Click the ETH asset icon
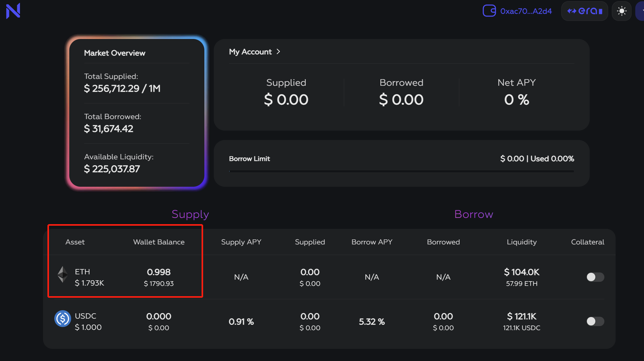Image resolution: width=644 pixels, height=361 pixels. tap(63, 274)
